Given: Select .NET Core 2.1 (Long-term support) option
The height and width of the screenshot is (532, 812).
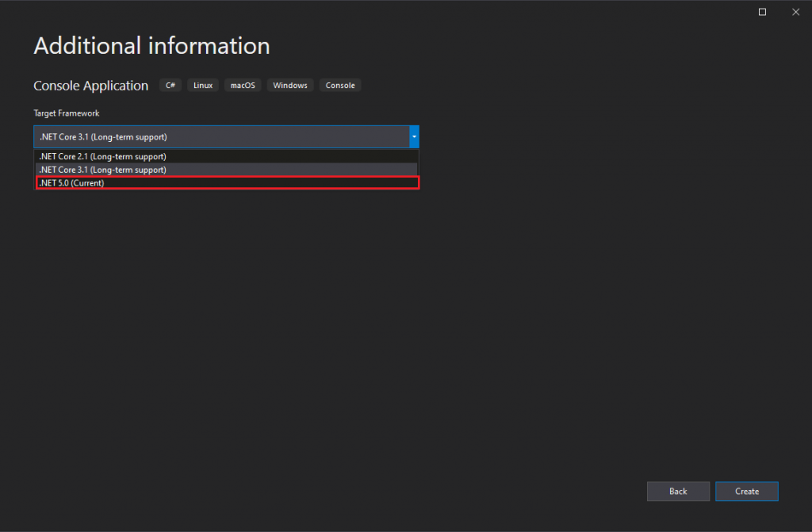Looking at the screenshot, I should click(x=226, y=156).
